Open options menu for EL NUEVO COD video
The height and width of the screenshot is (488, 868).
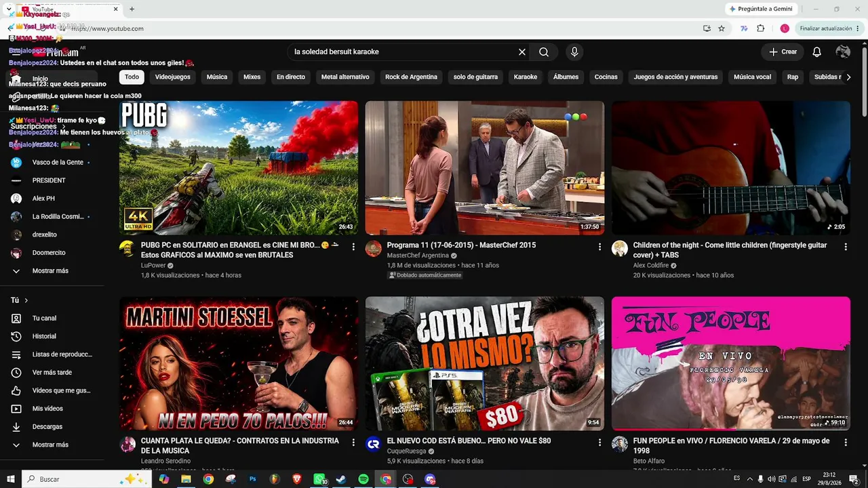coord(599,443)
